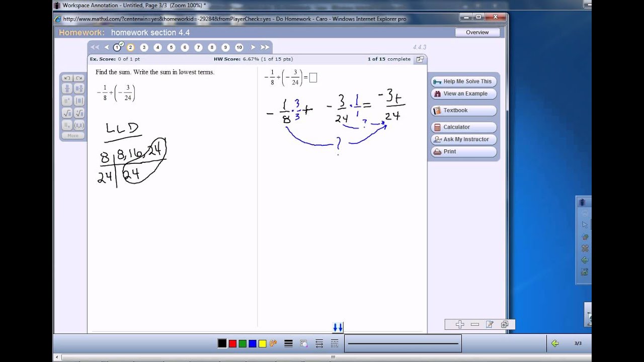
Task: Click the undo arrow in math palette
Action: coord(67,78)
